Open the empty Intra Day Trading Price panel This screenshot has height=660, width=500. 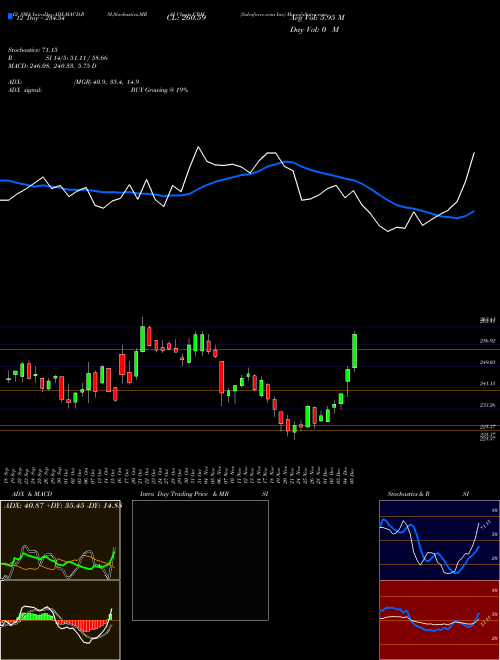tap(200, 560)
